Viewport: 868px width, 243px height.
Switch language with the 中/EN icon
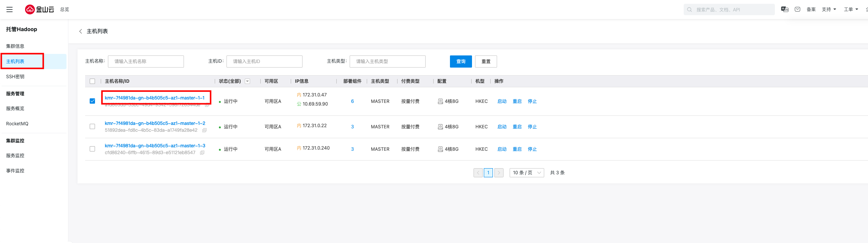(784, 9)
